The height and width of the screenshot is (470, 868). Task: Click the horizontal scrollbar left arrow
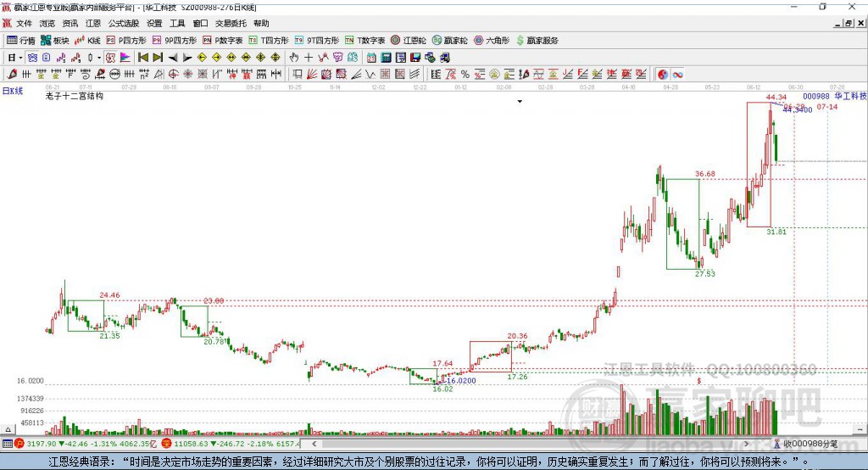[314, 444]
